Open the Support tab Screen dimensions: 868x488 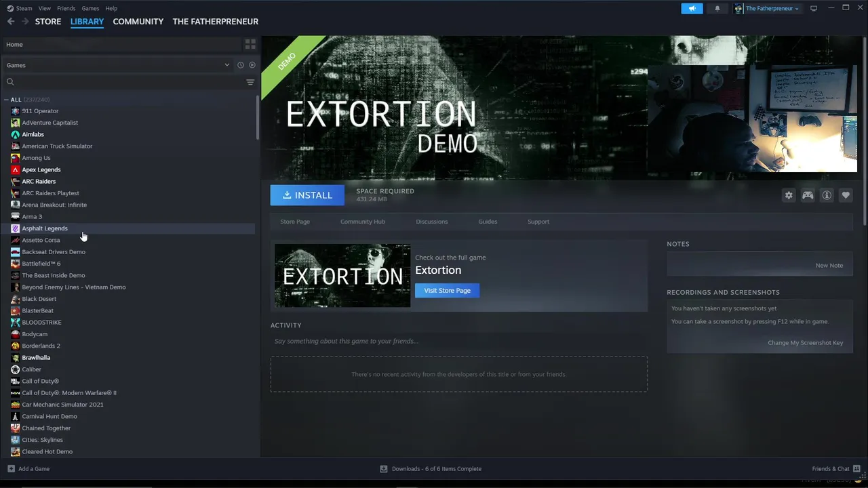click(538, 222)
